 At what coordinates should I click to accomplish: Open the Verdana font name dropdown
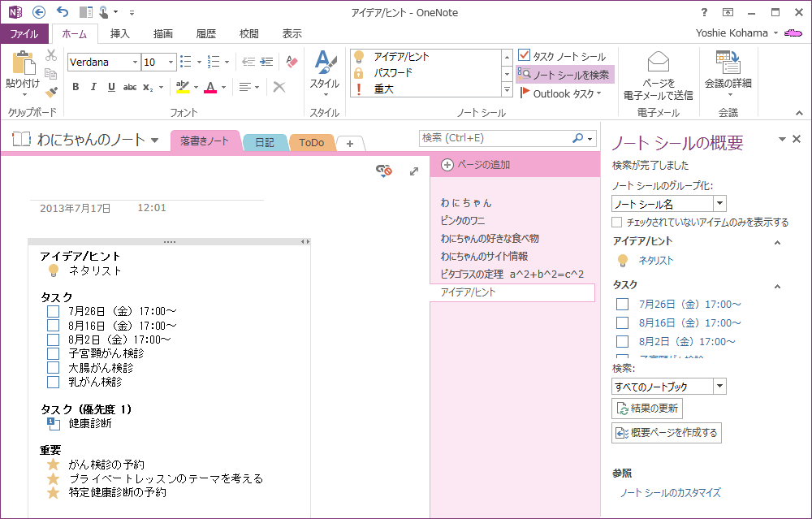[135, 63]
